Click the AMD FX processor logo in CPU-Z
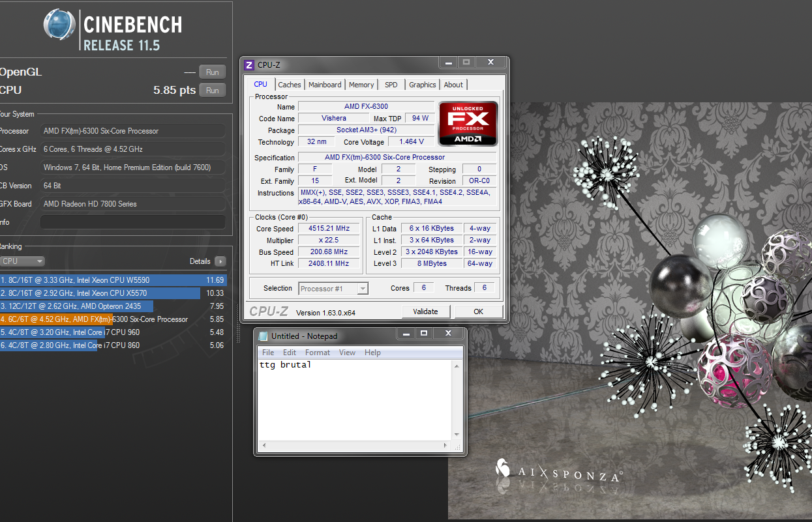This screenshot has height=522, width=812. [468, 123]
